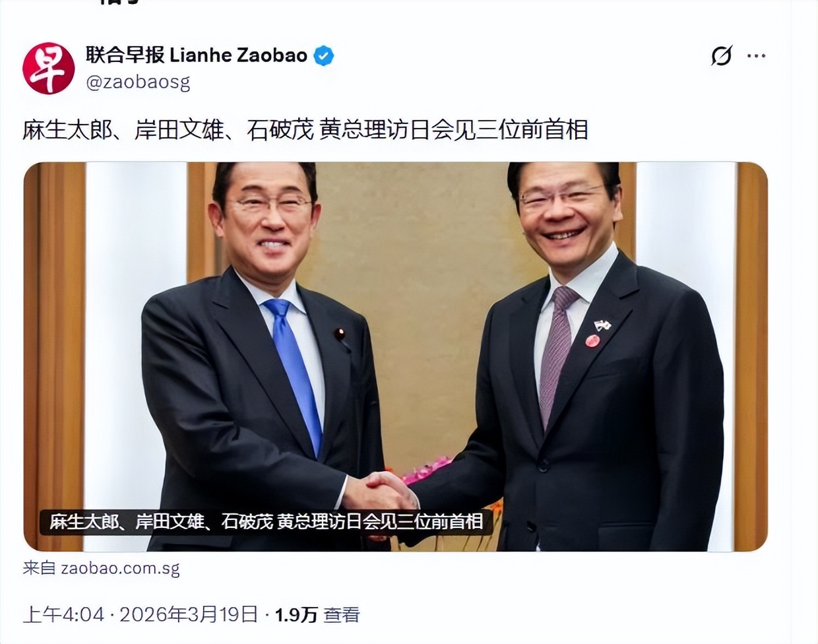Image resolution: width=818 pixels, height=644 pixels.
Task: Open the 联合早报 Lianhe Zaobao display name
Action: coord(196,55)
